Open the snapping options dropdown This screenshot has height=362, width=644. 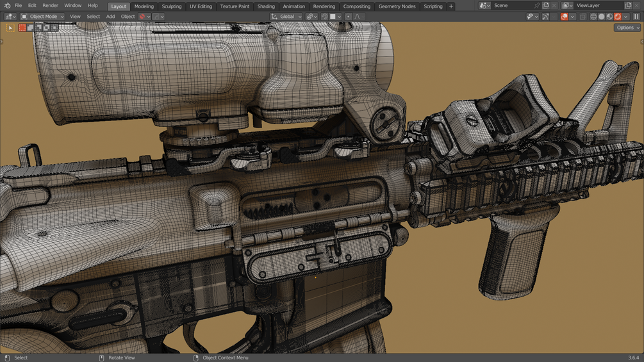point(336,17)
